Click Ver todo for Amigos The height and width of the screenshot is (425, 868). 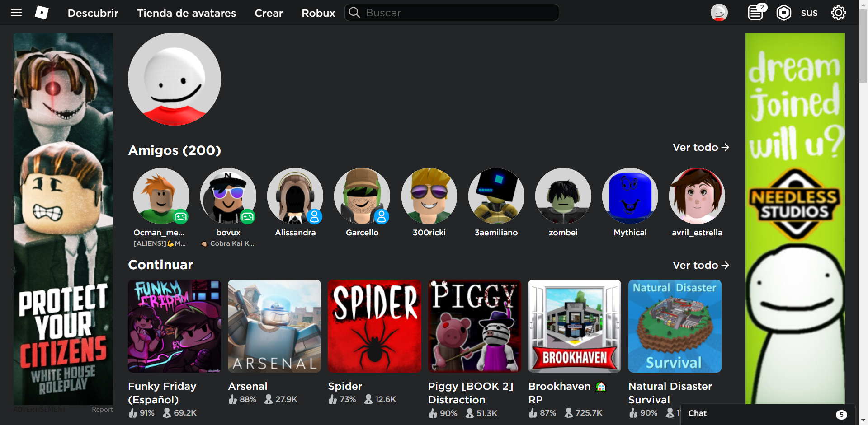coord(701,147)
